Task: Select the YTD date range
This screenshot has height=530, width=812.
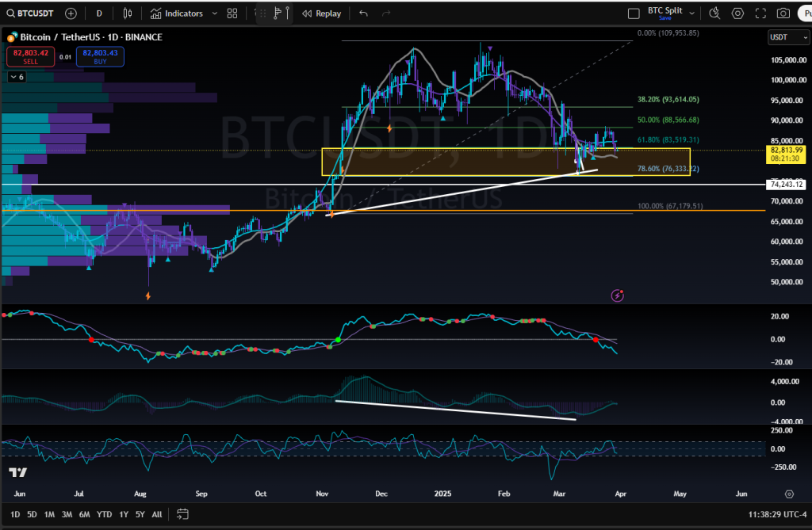Action: pos(104,514)
